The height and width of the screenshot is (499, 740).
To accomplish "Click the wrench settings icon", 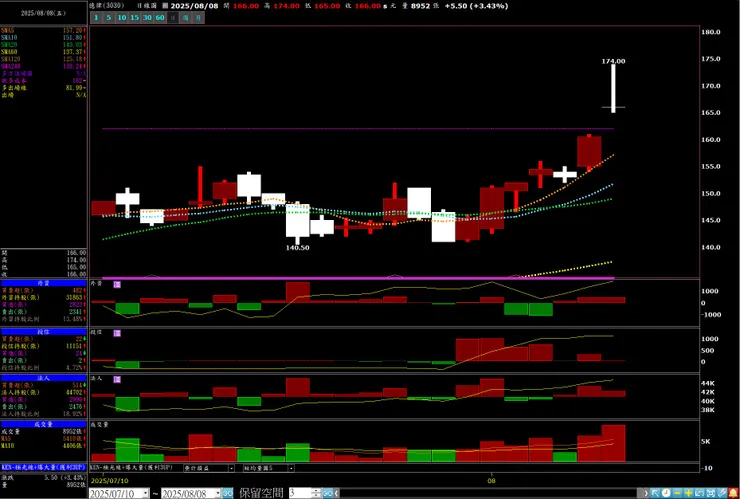I will [722, 493].
